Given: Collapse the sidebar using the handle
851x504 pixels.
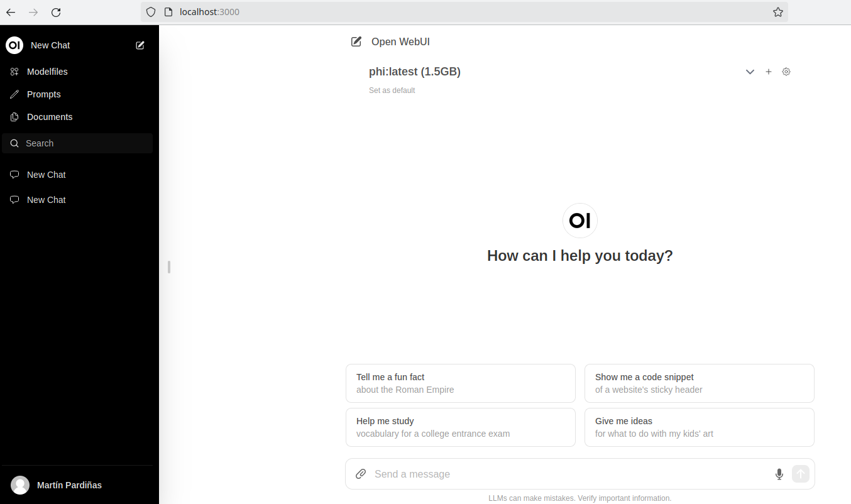Looking at the screenshot, I should [x=169, y=267].
